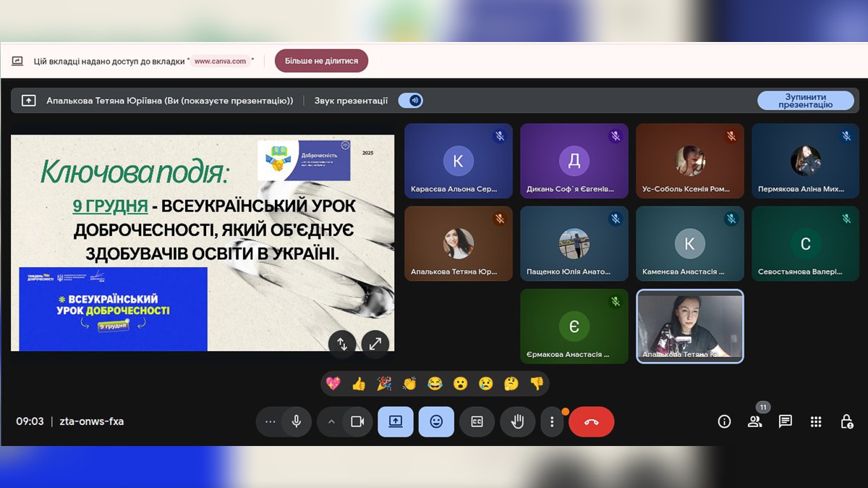Toggle the camera button

tap(357, 421)
